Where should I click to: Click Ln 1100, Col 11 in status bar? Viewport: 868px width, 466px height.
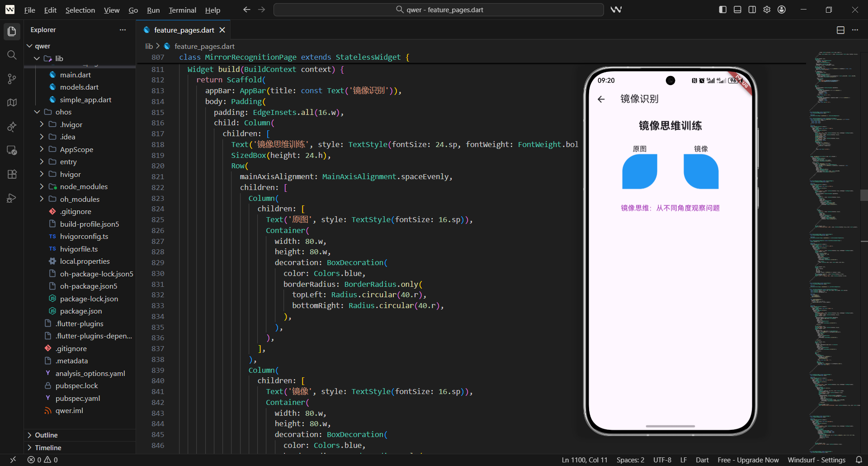pos(585,460)
